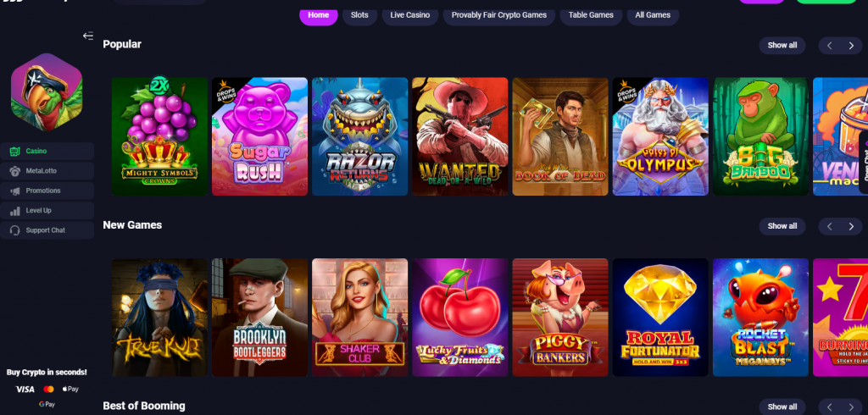Open MetaLotto from the sidebar
This screenshot has height=415, width=868.
[47, 171]
